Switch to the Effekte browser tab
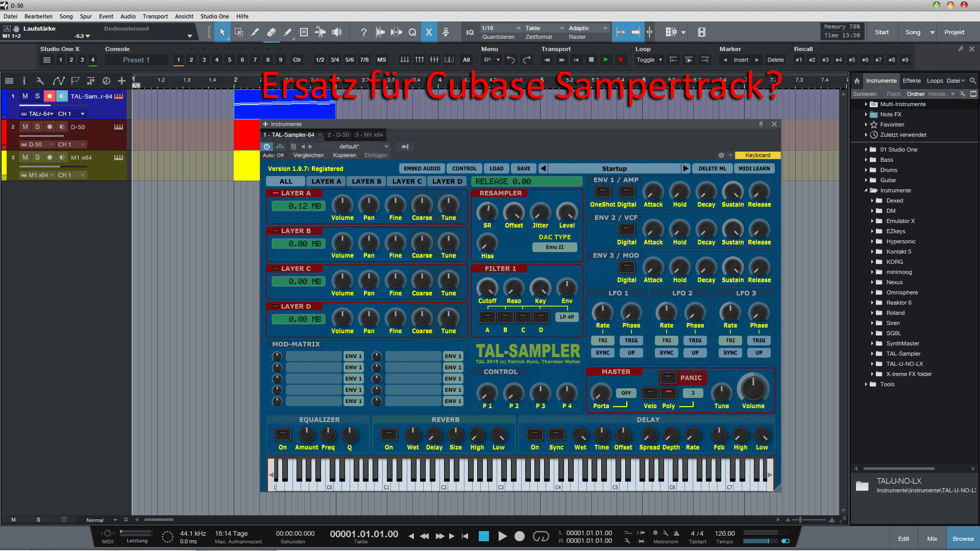 pos(911,81)
